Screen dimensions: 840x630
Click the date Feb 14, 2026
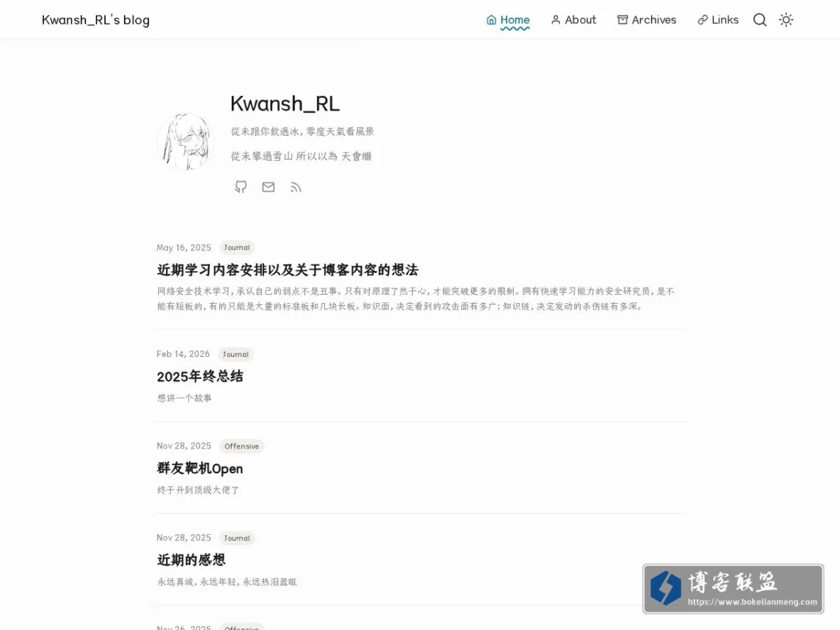tap(183, 354)
